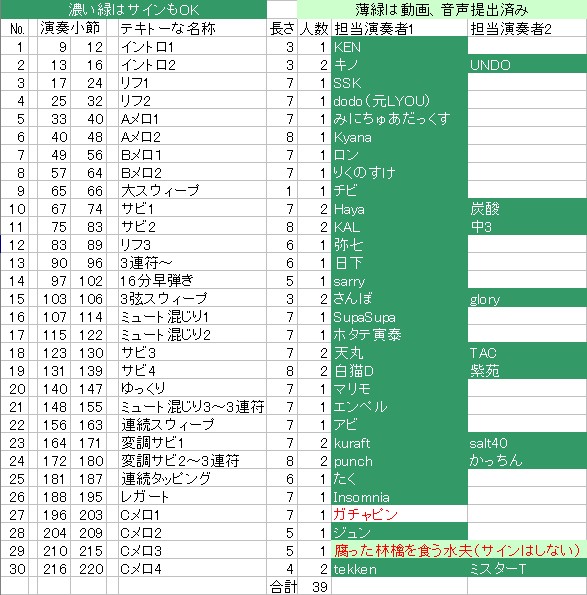The image size is (587, 595).
Task: Select the 大スウィープ section cell
Action: coord(192,190)
